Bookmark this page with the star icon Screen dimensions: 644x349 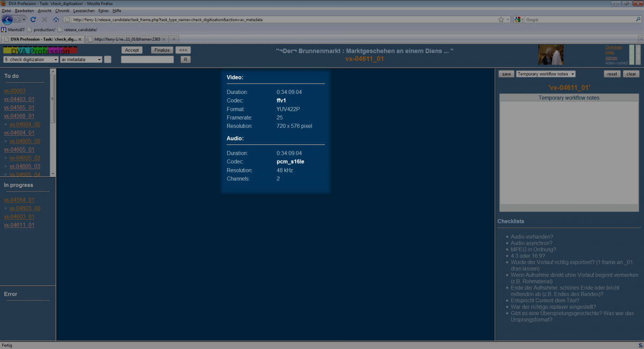click(501, 19)
